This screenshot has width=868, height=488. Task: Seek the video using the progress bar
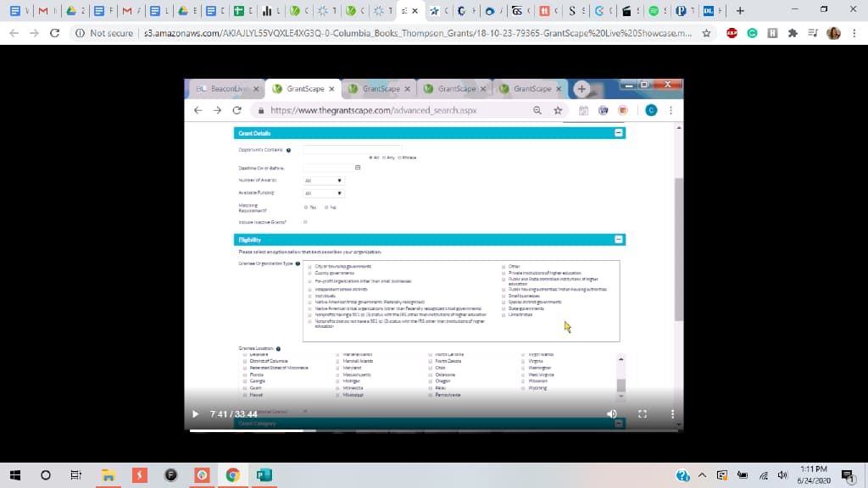click(x=433, y=430)
